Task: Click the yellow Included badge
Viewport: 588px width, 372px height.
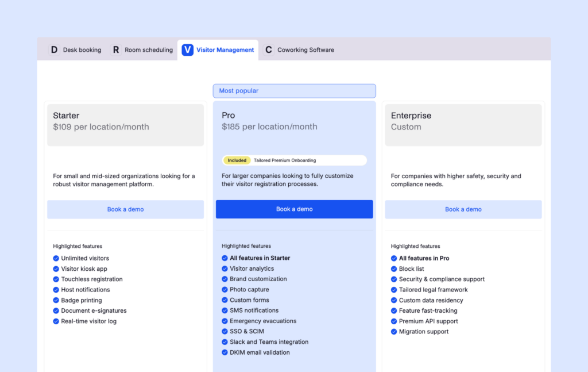Action: coord(237,160)
